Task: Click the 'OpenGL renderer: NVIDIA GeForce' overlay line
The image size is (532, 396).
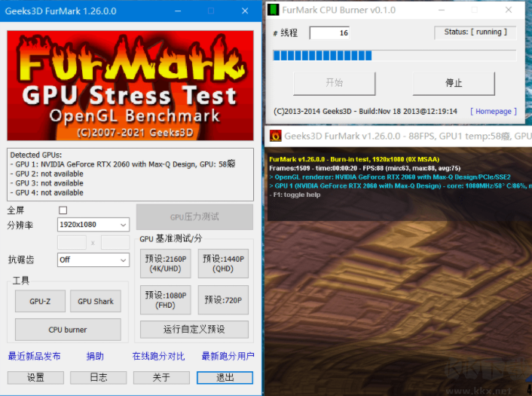Action: (390, 177)
